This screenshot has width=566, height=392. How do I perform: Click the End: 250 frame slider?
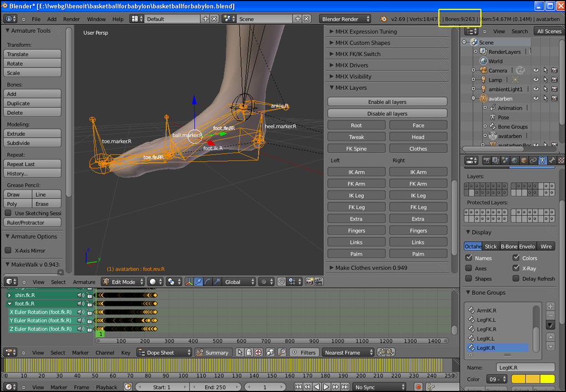215,387
